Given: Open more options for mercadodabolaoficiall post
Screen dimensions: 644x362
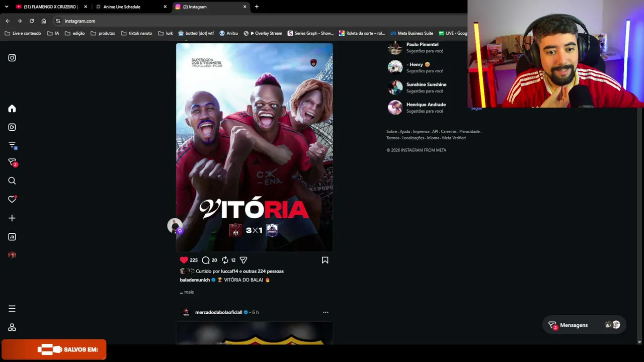Looking at the screenshot, I should point(326,312).
